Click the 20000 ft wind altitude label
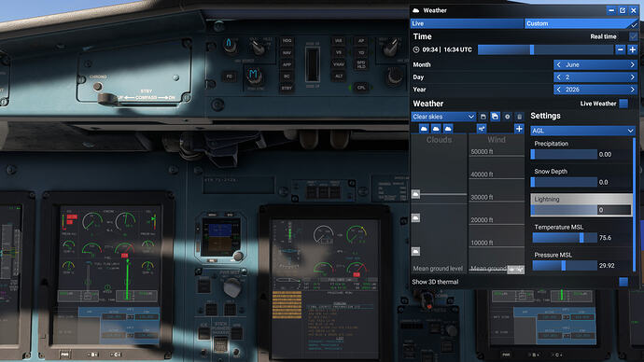This screenshot has width=644, height=362. click(x=482, y=220)
